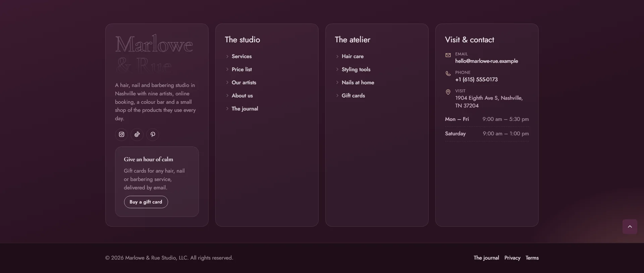This screenshot has width=644, height=273.
Task: Go to the Price list page
Action: pyautogui.click(x=241, y=70)
